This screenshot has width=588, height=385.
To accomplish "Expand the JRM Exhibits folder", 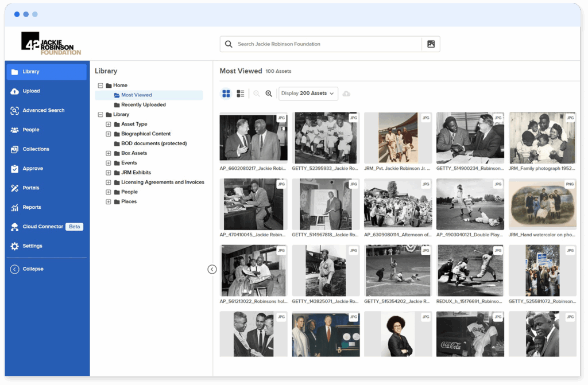I will click(x=108, y=173).
